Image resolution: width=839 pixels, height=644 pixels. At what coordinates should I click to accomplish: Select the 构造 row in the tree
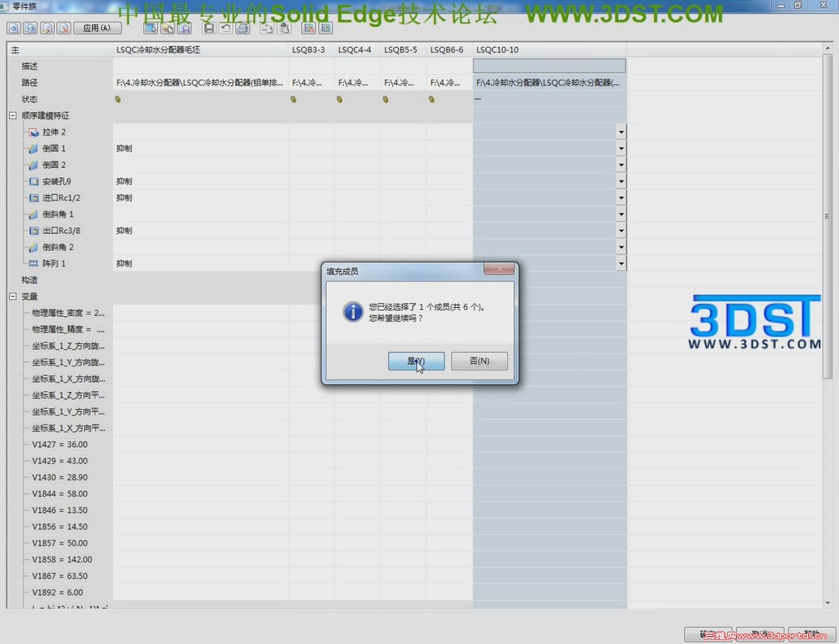click(x=30, y=280)
